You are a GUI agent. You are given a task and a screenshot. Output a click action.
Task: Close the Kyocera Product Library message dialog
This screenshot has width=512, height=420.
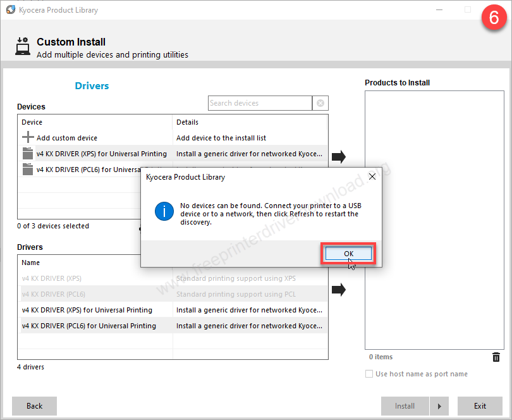[x=372, y=177]
